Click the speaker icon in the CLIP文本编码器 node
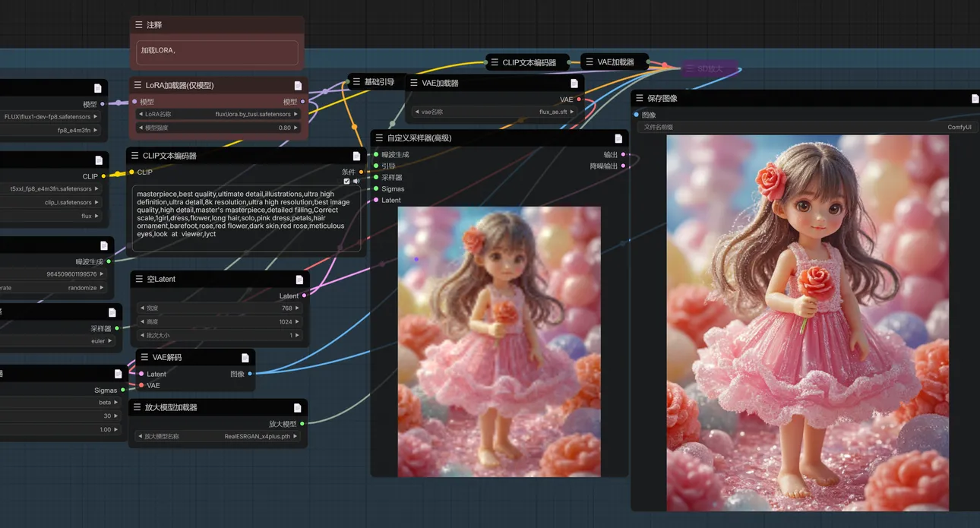Image resolution: width=980 pixels, height=528 pixels. point(356,182)
